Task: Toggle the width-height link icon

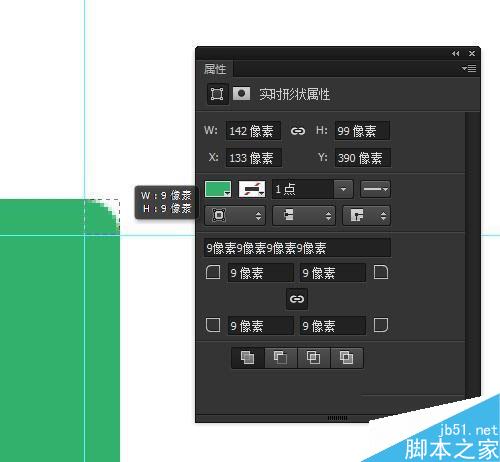Action: pyautogui.click(x=298, y=131)
